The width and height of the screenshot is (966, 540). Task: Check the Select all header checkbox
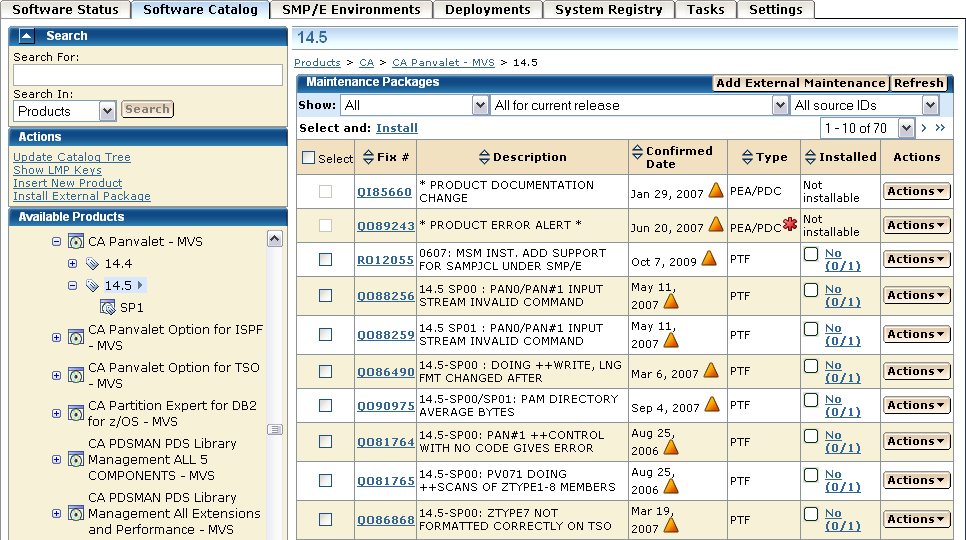[x=309, y=158]
